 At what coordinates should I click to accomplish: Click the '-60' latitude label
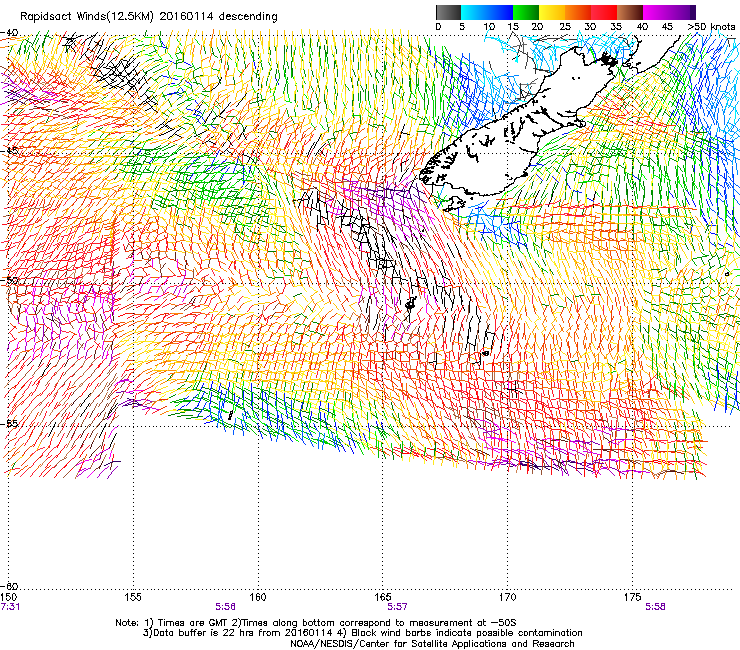(x=9, y=586)
